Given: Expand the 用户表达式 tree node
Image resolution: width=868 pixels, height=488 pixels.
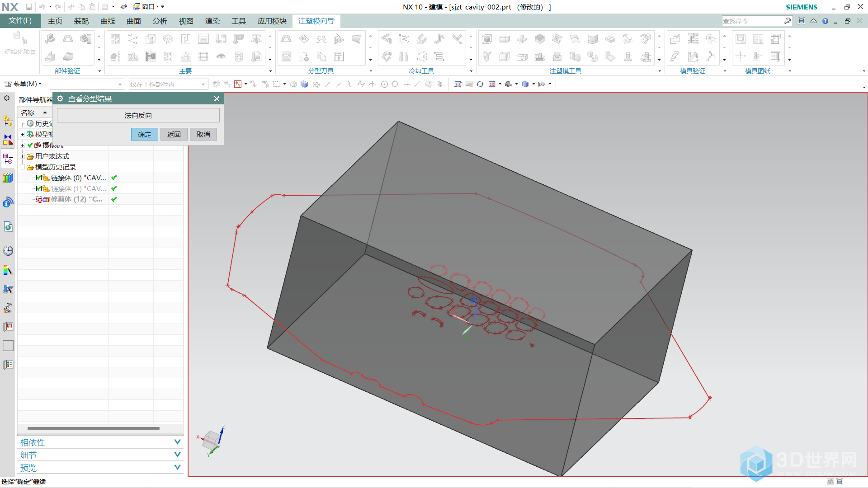Looking at the screenshot, I should pos(22,156).
